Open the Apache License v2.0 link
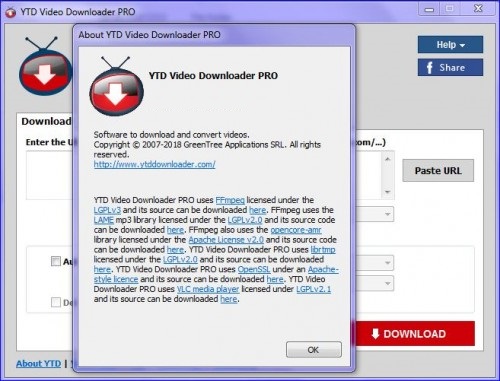The width and height of the screenshot is (500, 381). (226, 240)
